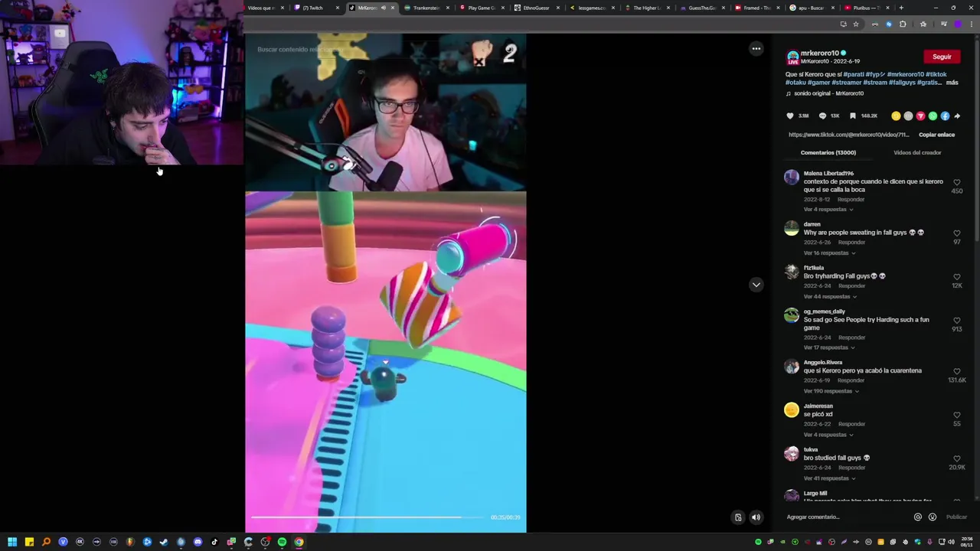Click Responder under Malena Libertad196's comment
The width and height of the screenshot is (980, 551).
pos(851,200)
